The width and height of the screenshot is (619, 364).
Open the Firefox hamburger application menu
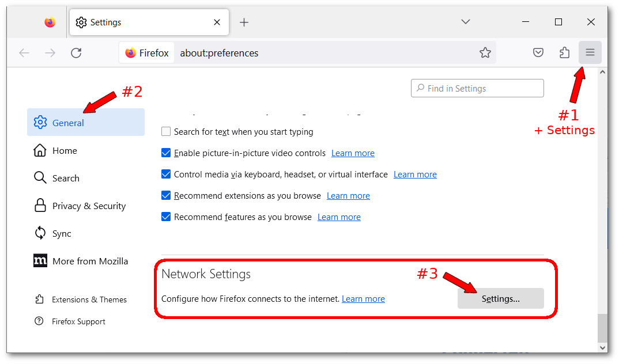point(590,52)
